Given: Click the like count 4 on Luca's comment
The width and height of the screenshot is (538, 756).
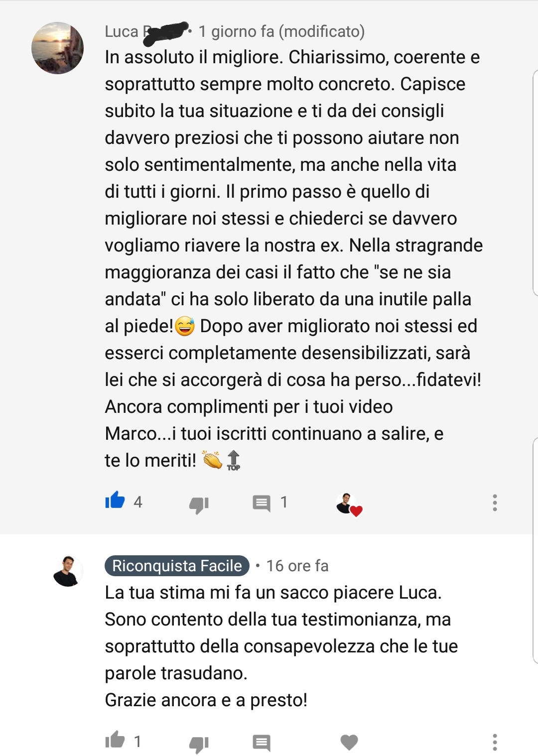Looking at the screenshot, I should click(x=138, y=502).
